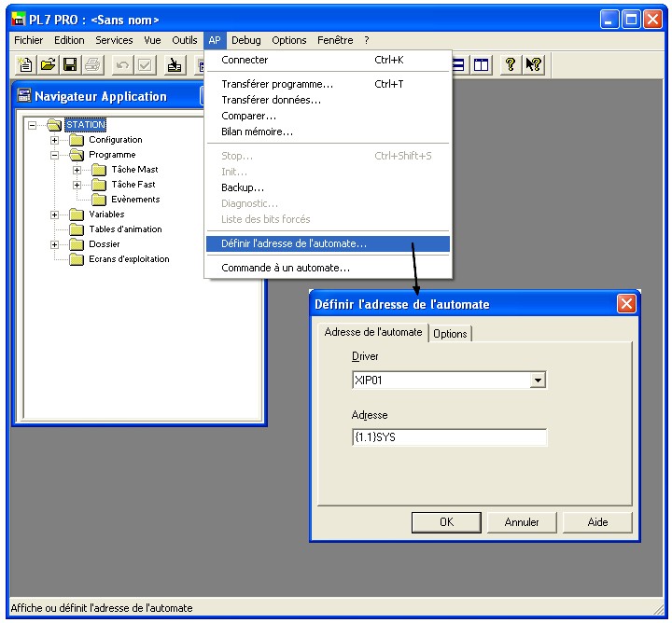The image size is (672, 623).
Task: Click the Print toolbar icon
Action: 92,65
